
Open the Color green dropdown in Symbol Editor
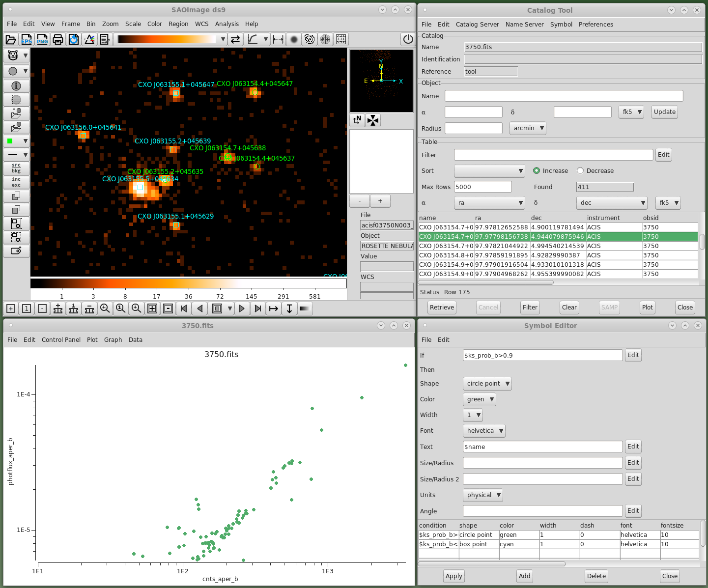click(x=479, y=399)
